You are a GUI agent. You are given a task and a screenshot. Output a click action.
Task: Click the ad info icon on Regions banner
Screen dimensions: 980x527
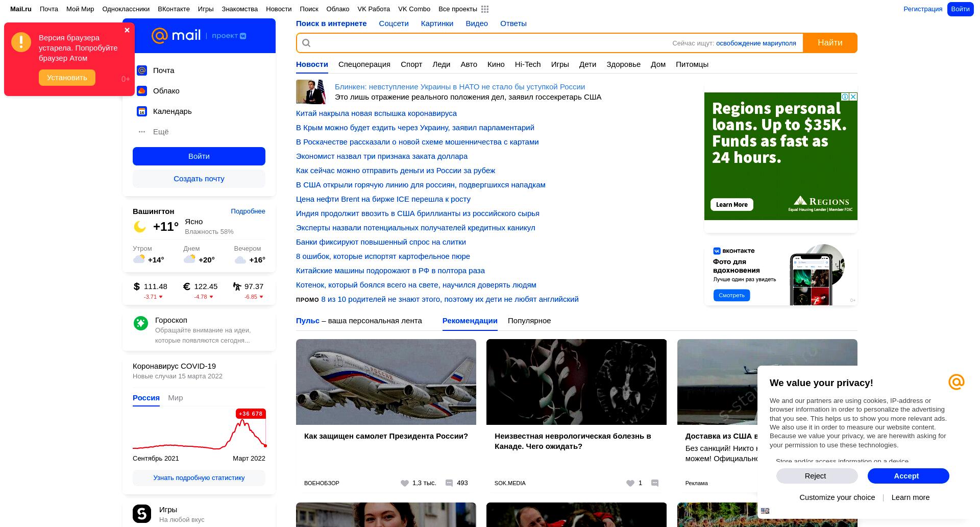tap(845, 97)
